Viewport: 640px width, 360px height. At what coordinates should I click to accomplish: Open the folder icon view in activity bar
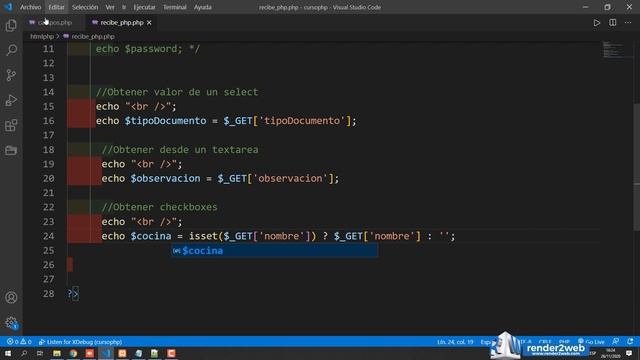[x=11, y=150]
